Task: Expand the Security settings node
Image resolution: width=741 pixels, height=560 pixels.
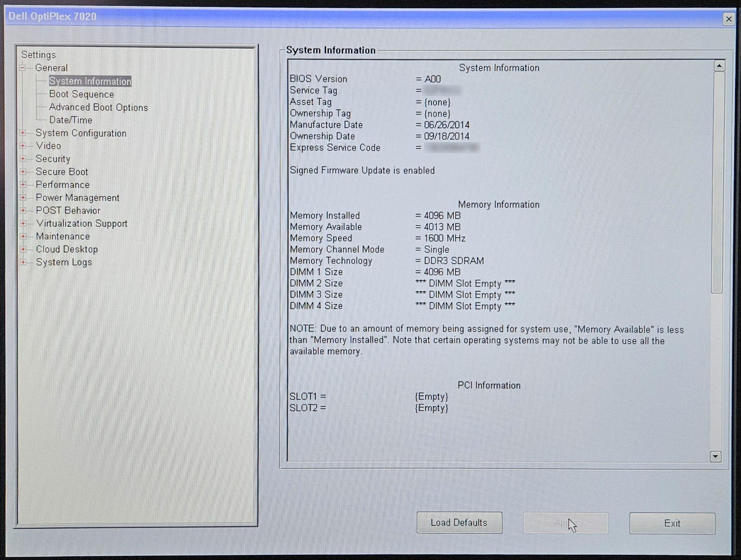Action: coord(23,159)
